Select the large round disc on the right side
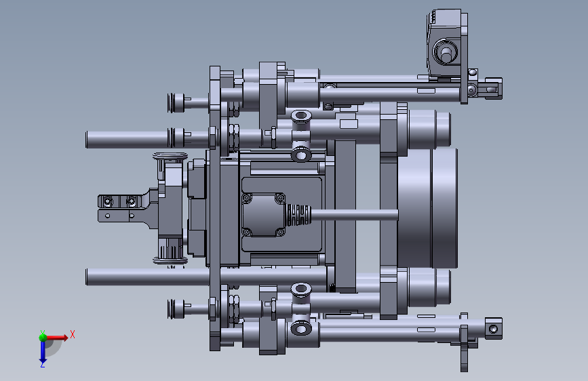 click(x=427, y=208)
